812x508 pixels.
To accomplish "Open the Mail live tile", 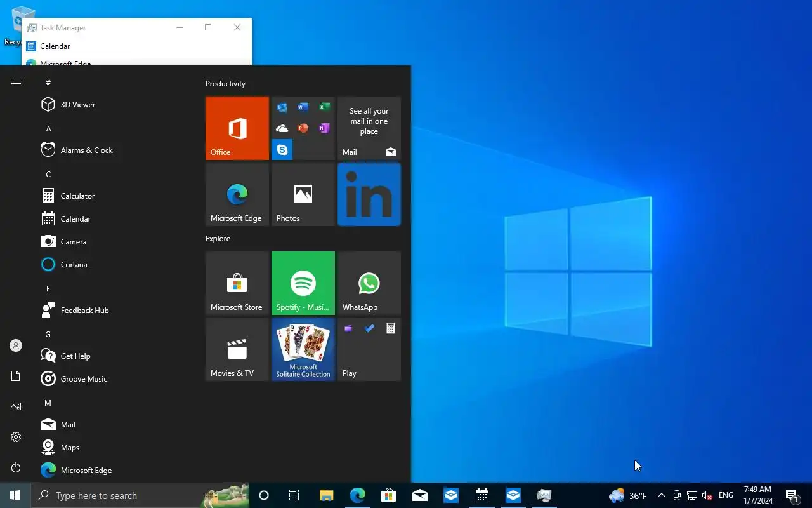I will (369, 128).
